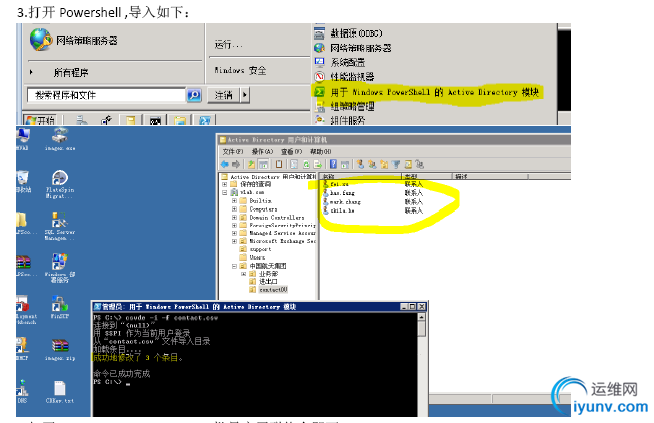This screenshot has width=654, height=423.
Task: Click the blue Help icon in the AD toolbar
Action: [333, 164]
